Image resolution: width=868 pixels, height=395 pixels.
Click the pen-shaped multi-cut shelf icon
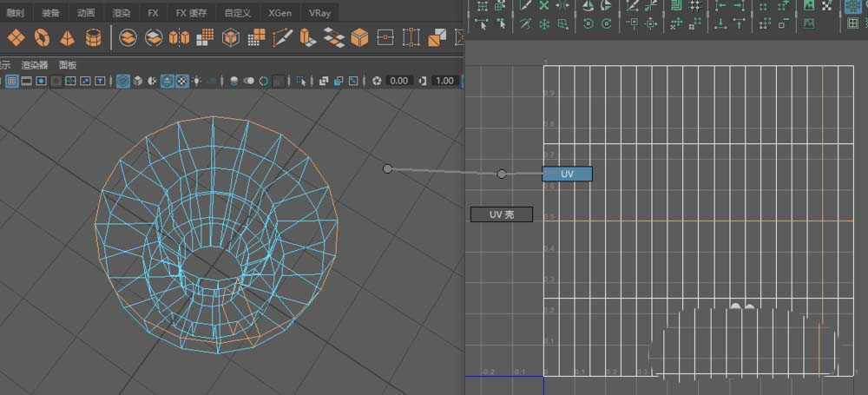[x=282, y=37]
